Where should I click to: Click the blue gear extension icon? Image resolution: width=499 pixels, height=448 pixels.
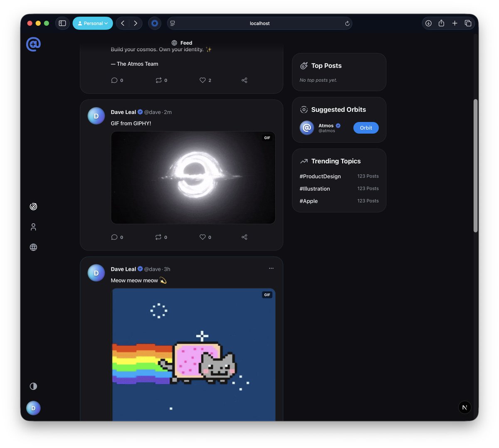155,23
